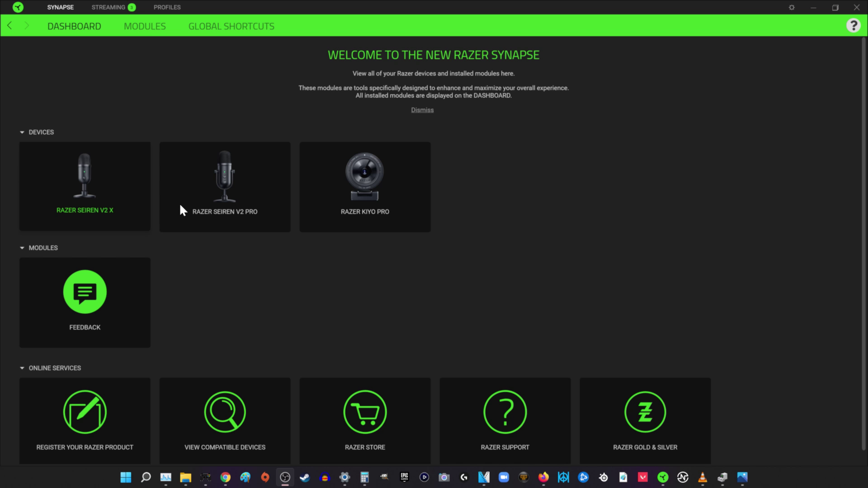Collapse the Online Services section
Screen dimensions: 868x488
pos(22,368)
